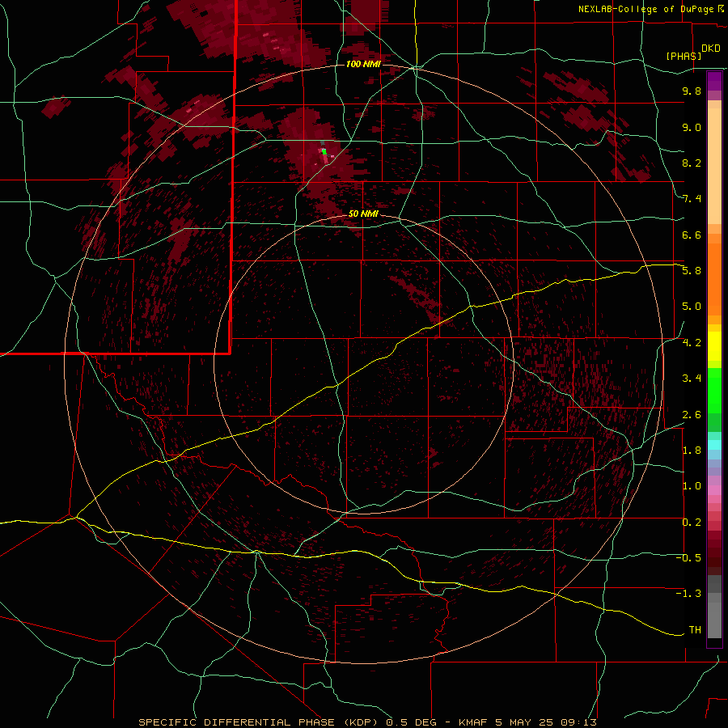Click the 9.0 legend value
The height and width of the screenshot is (728, 728).
[692, 127]
